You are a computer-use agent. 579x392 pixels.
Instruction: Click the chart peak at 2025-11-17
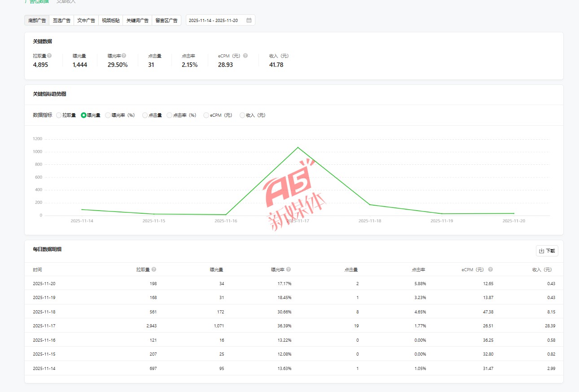[x=298, y=147]
